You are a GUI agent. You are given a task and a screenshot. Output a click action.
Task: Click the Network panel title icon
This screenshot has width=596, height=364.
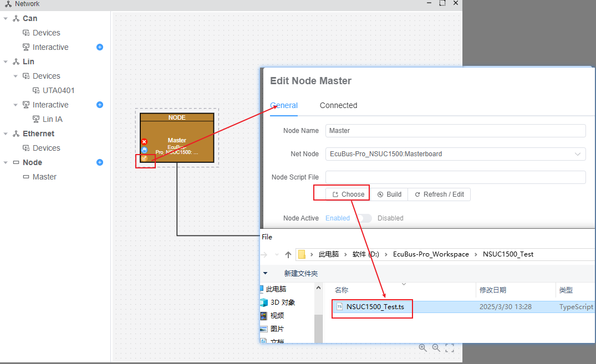[8, 4]
